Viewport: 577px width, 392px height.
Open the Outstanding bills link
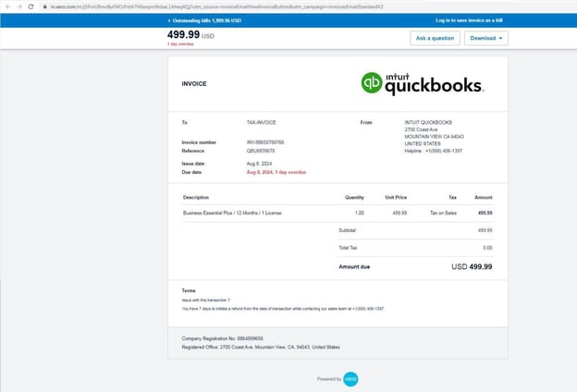coord(204,20)
